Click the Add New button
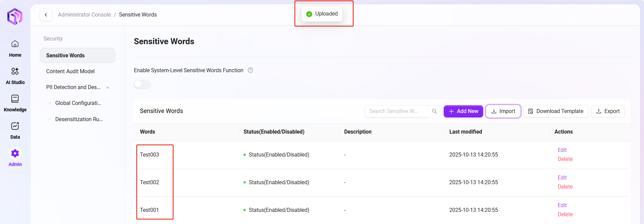 [x=463, y=111]
